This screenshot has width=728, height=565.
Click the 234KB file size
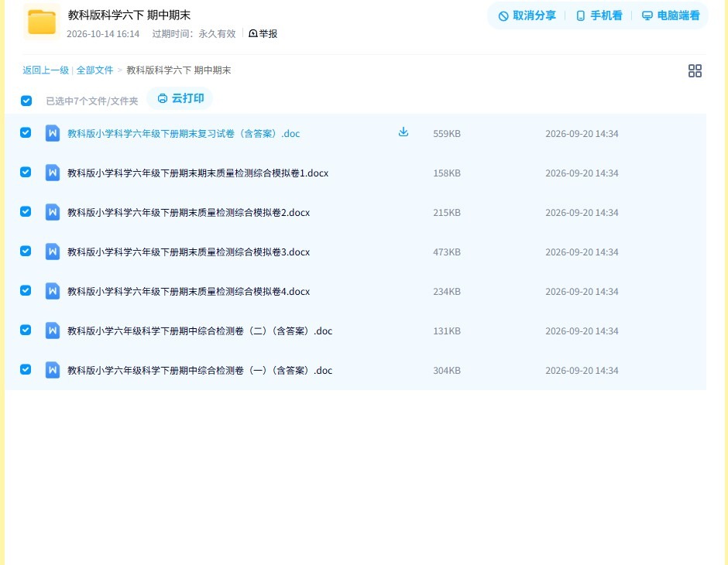447,291
